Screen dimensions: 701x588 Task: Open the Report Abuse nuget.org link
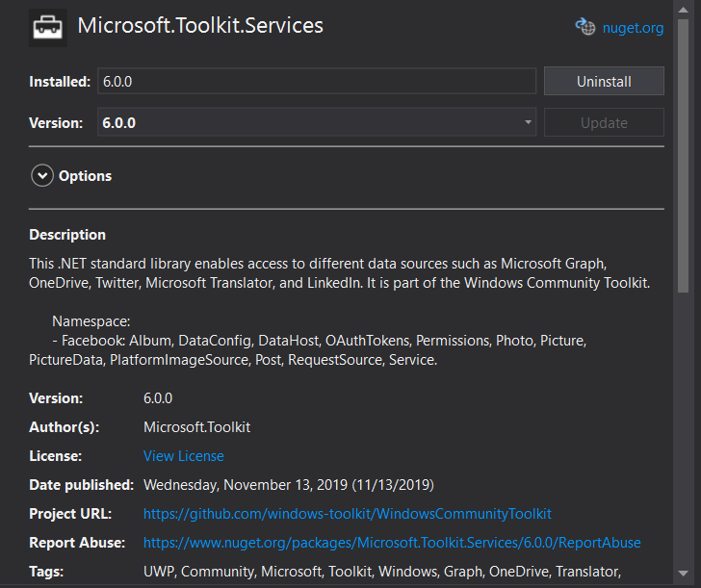point(392,543)
